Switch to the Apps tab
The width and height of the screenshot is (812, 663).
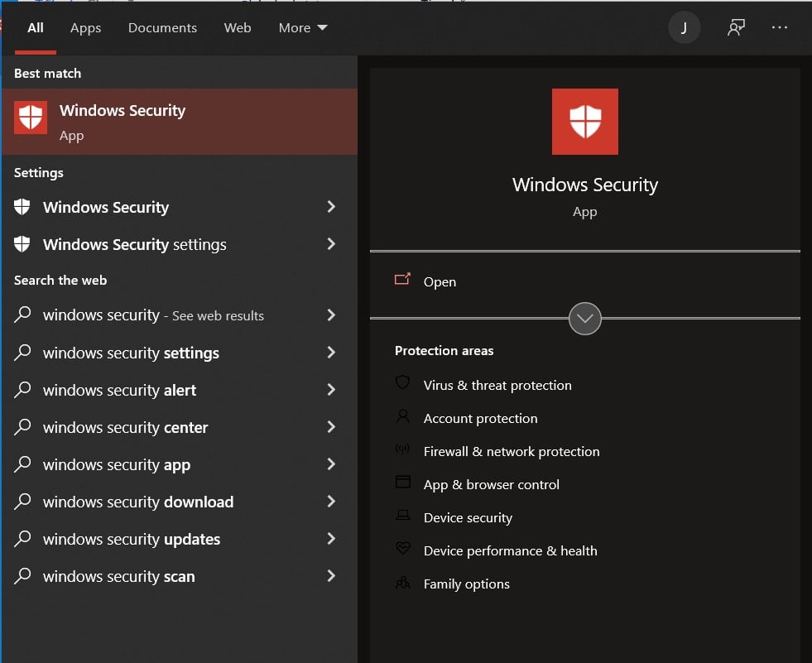[x=85, y=28]
